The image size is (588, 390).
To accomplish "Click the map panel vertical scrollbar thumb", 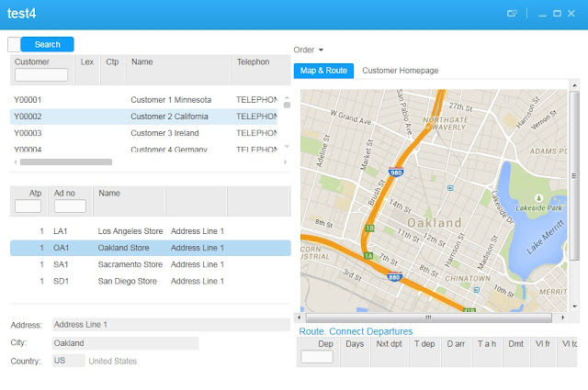I will click(x=574, y=175).
